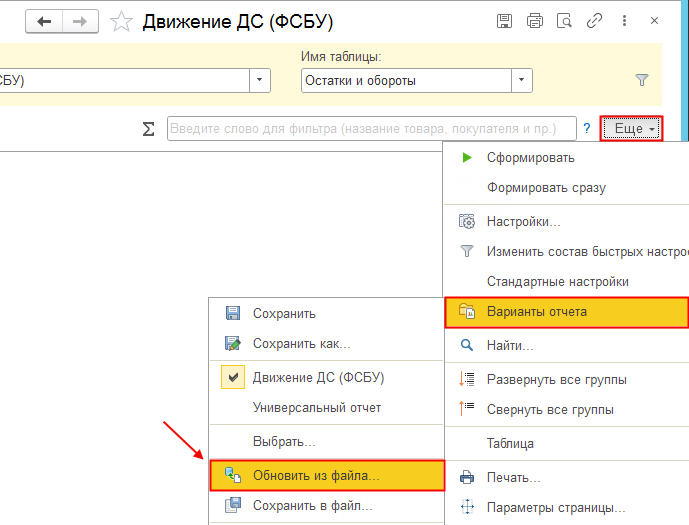Click pencil-diskette icon beside Сохранить как
This screenshot has width=689, height=525.
coord(232,343)
